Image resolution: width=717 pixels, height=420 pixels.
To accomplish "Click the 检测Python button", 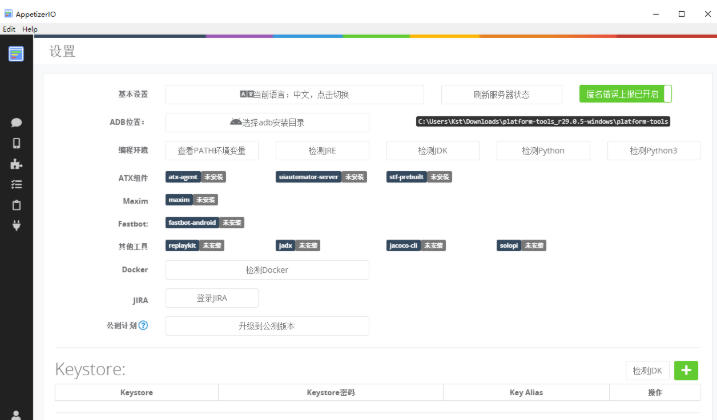I will pos(543,151).
